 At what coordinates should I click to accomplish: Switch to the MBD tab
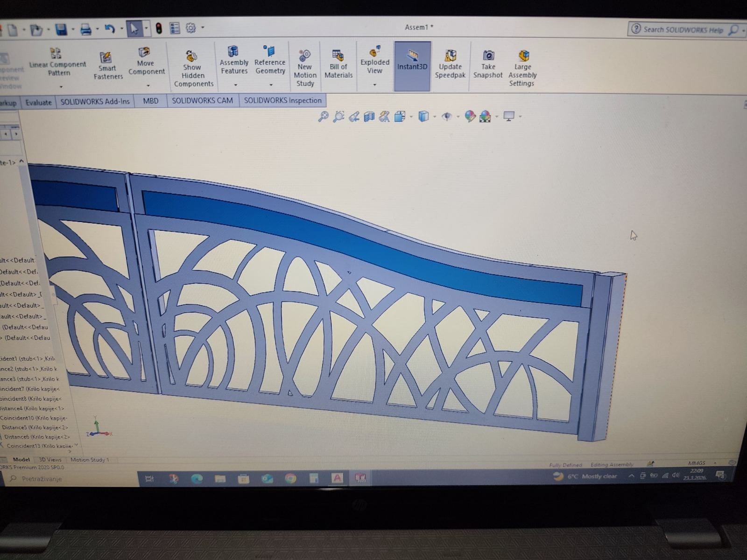click(x=150, y=101)
